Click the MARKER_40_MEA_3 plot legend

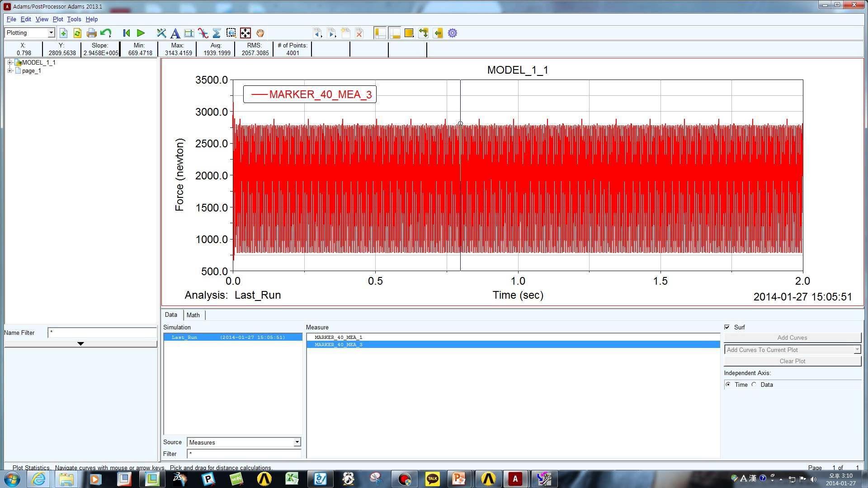(x=310, y=94)
